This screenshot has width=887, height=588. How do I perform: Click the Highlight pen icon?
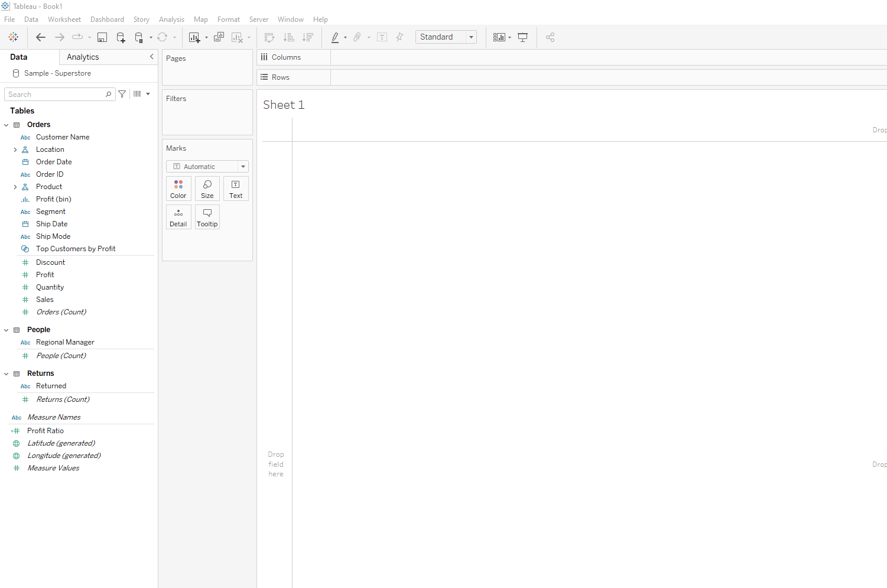click(335, 37)
